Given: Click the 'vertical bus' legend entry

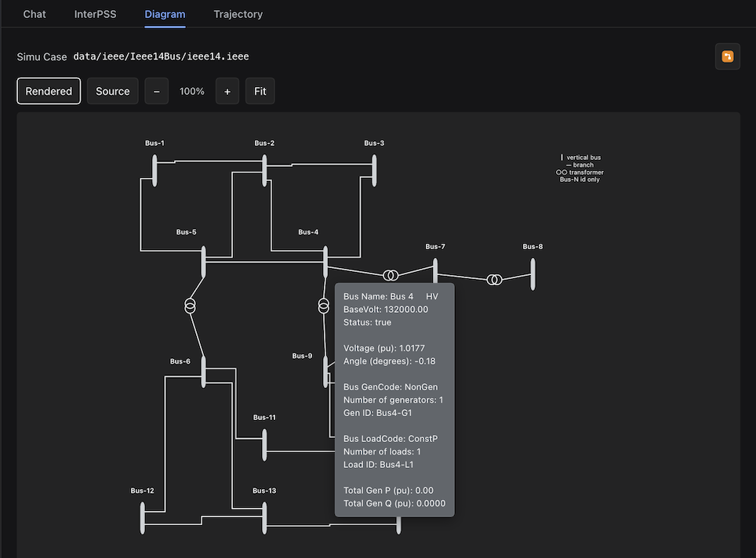Looking at the screenshot, I should click(580, 157).
